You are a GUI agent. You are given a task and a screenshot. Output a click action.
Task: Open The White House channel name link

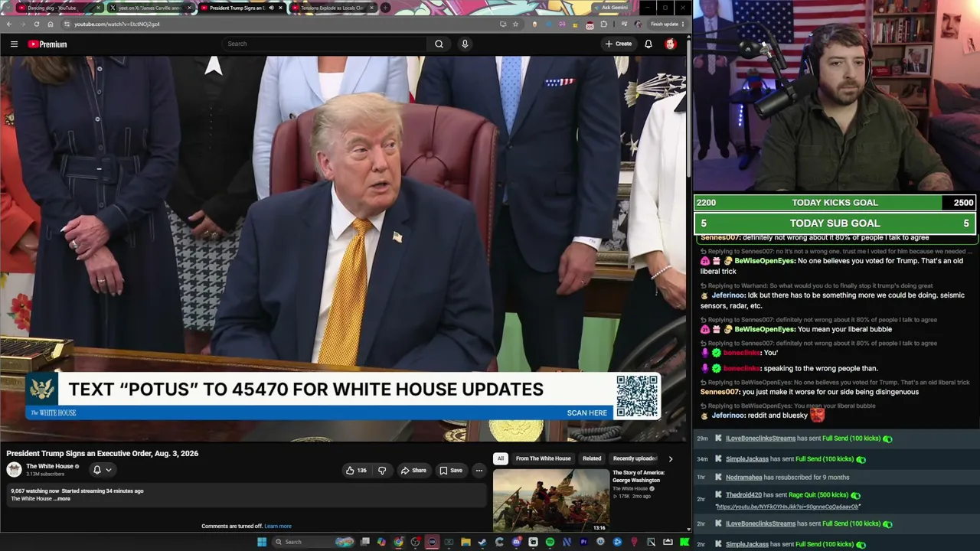[50, 466]
